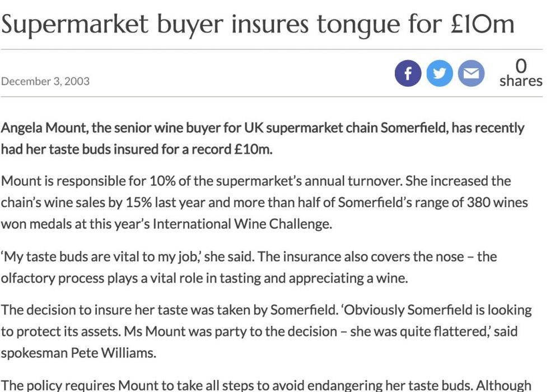This screenshot has width=560, height=392.
Task: Click the name 'Pete Williams'
Action: point(114,353)
